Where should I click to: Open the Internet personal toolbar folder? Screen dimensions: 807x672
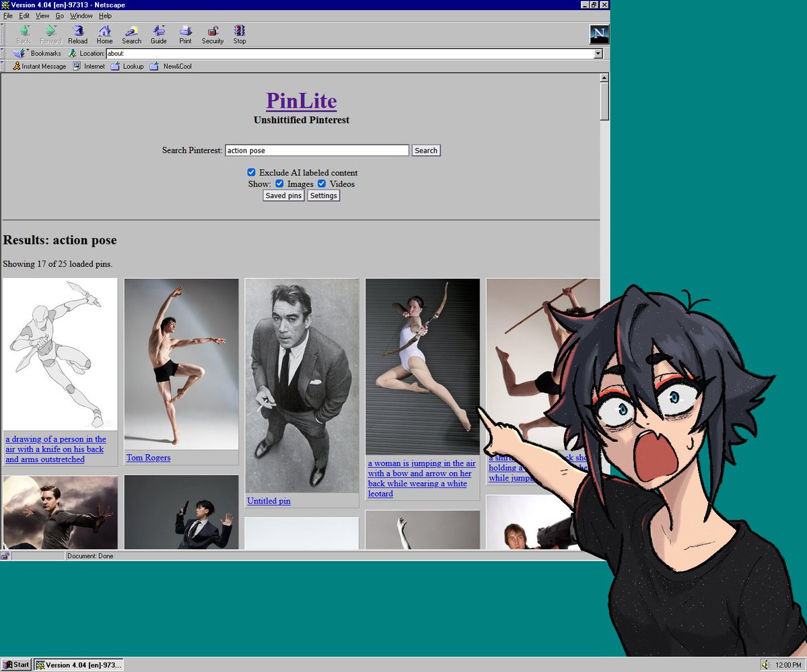point(89,66)
